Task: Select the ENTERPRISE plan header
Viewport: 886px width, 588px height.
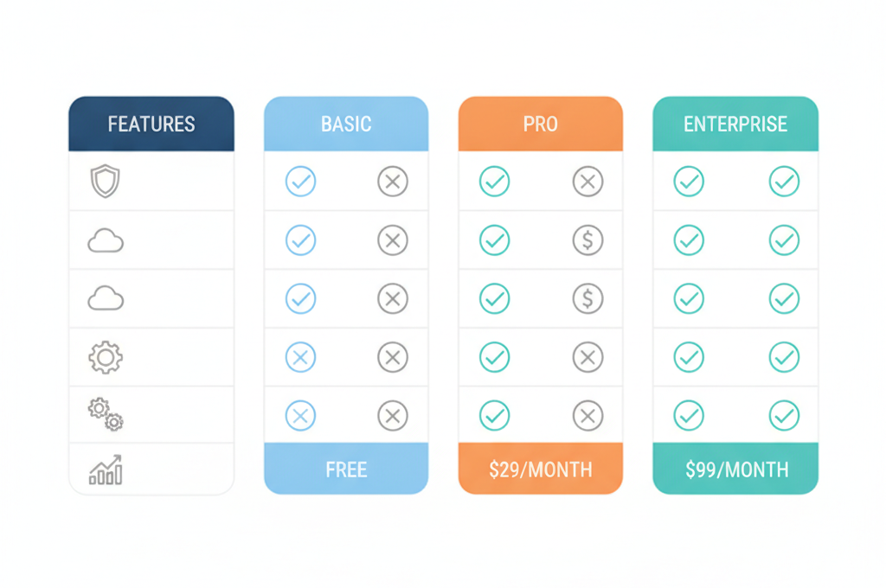Action: pos(735,124)
